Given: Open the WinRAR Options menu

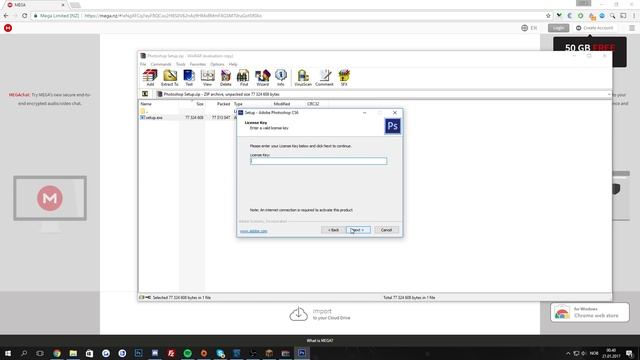Looking at the screenshot, I should (x=217, y=64).
